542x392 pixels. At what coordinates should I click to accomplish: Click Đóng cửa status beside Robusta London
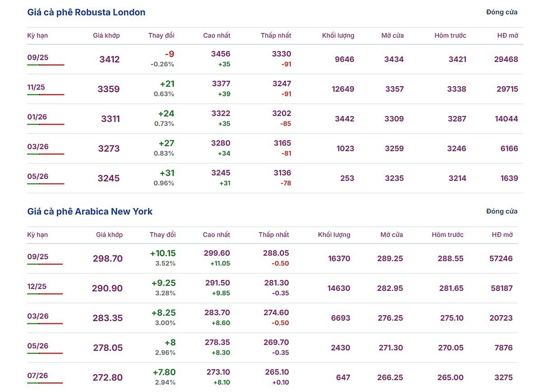coord(502,12)
